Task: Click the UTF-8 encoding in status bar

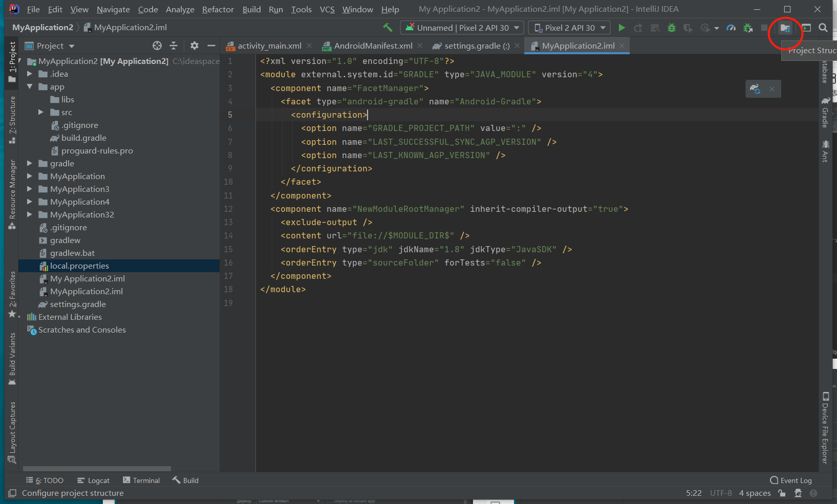Action: coord(721,493)
